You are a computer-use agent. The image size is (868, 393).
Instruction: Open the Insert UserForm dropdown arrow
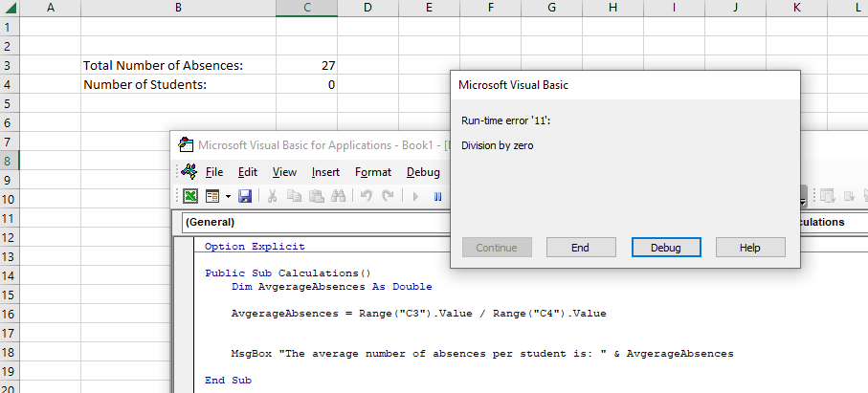pos(228,196)
